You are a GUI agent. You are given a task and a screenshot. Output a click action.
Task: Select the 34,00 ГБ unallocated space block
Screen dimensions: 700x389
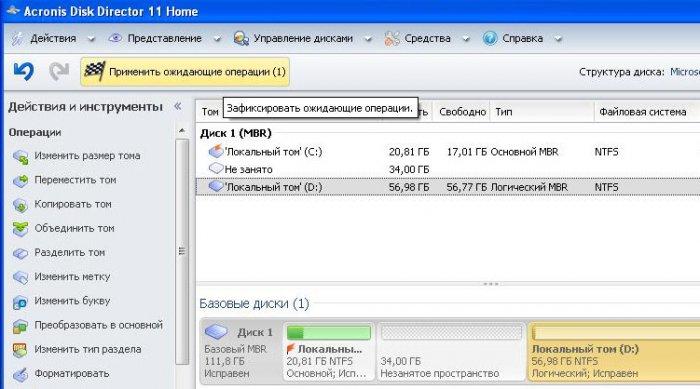coord(450,352)
